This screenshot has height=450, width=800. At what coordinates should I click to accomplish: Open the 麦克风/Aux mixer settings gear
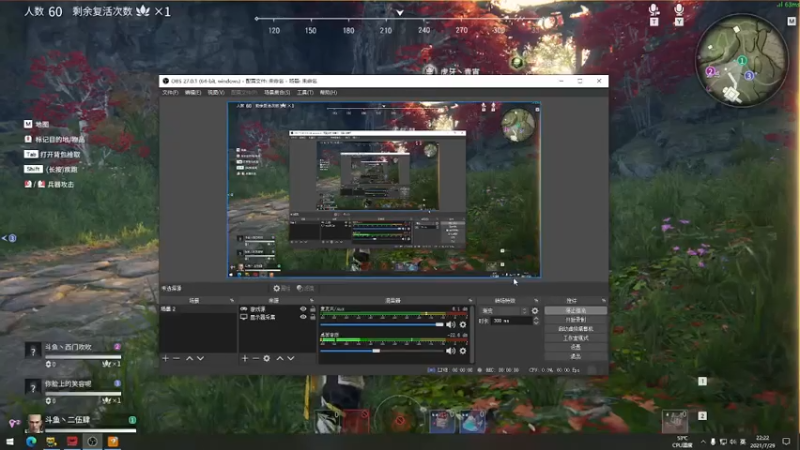463,324
